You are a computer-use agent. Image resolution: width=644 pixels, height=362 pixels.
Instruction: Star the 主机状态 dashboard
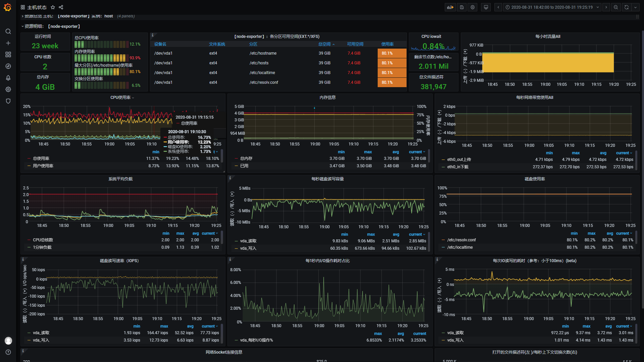coord(53,7)
